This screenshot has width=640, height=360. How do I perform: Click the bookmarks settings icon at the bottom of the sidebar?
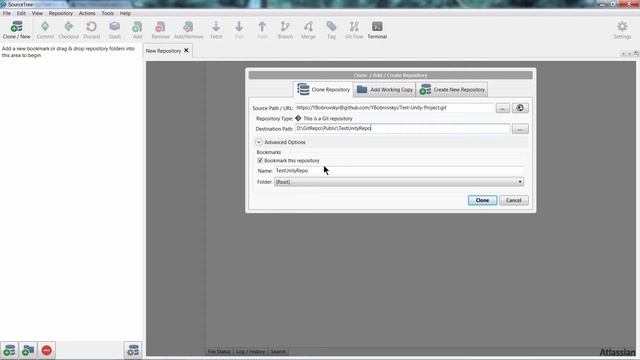133,350
